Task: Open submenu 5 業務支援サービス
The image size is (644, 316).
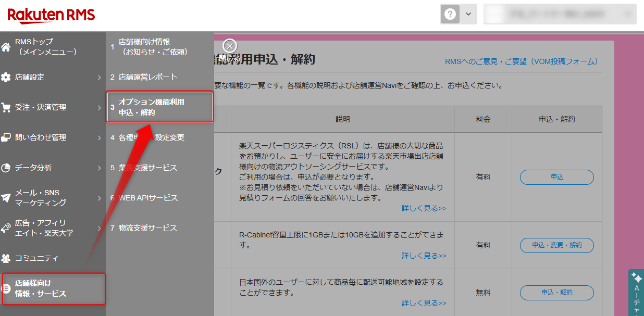Action: click(x=159, y=168)
